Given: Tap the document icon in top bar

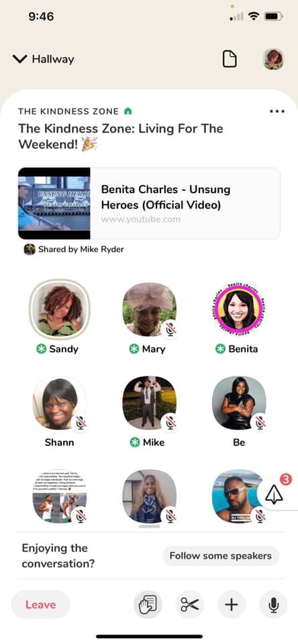Looking at the screenshot, I should 230,59.
